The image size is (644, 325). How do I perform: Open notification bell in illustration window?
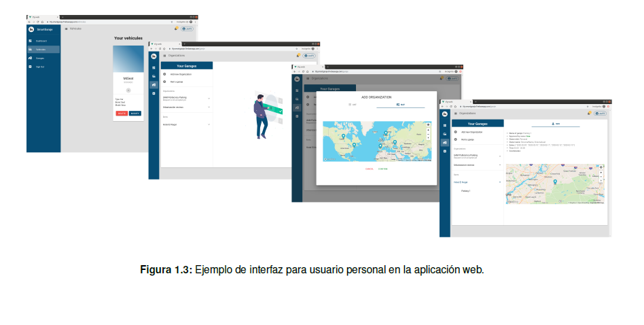pos(298,56)
